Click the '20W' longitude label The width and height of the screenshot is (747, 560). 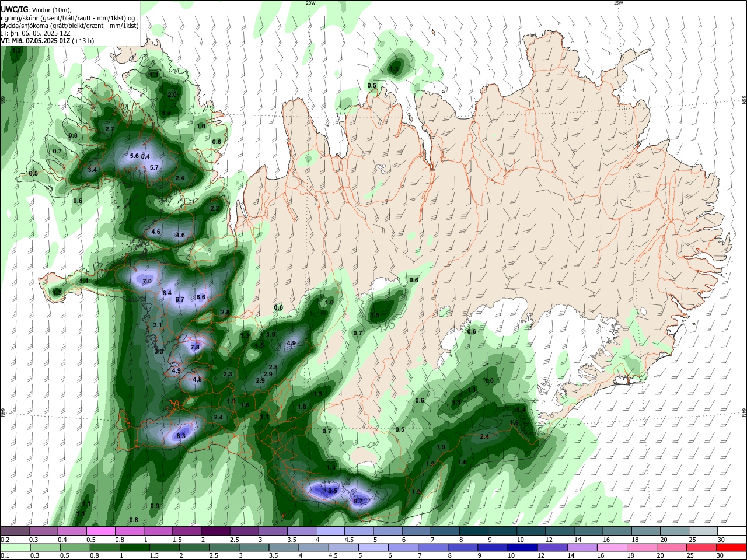pyautogui.click(x=310, y=3)
